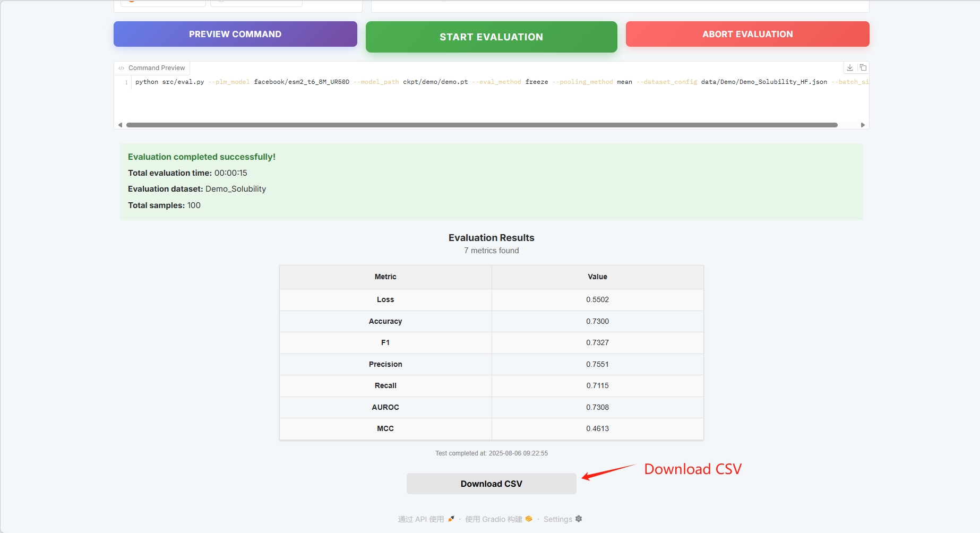Click the Settings gear icon in footer
The image size is (980, 533).
click(x=579, y=519)
